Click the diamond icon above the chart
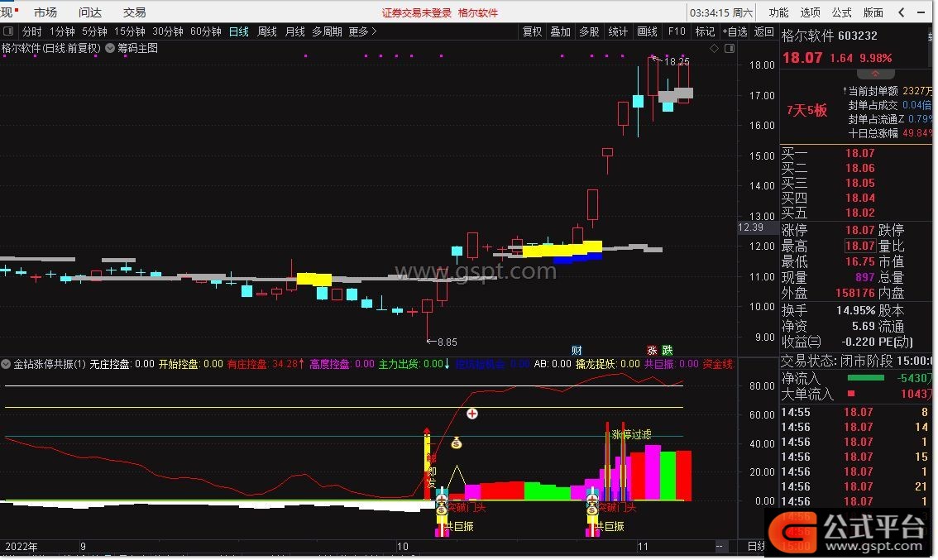Image resolution: width=938 pixels, height=560 pixels. [x=715, y=49]
